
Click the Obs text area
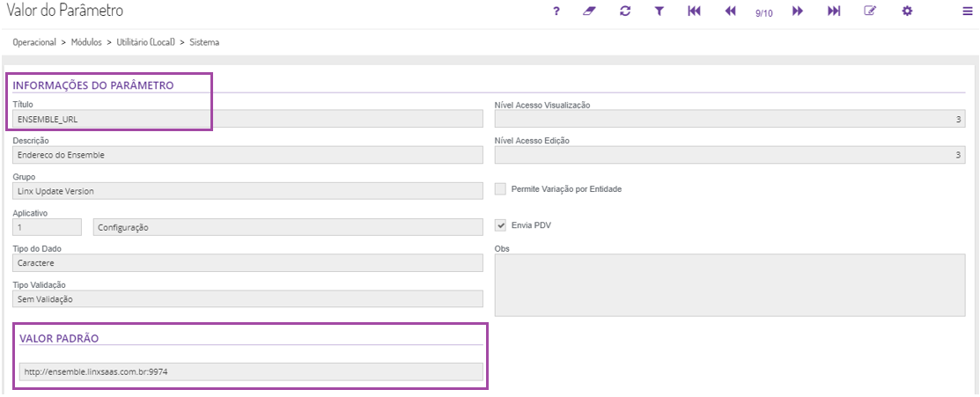click(730, 284)
